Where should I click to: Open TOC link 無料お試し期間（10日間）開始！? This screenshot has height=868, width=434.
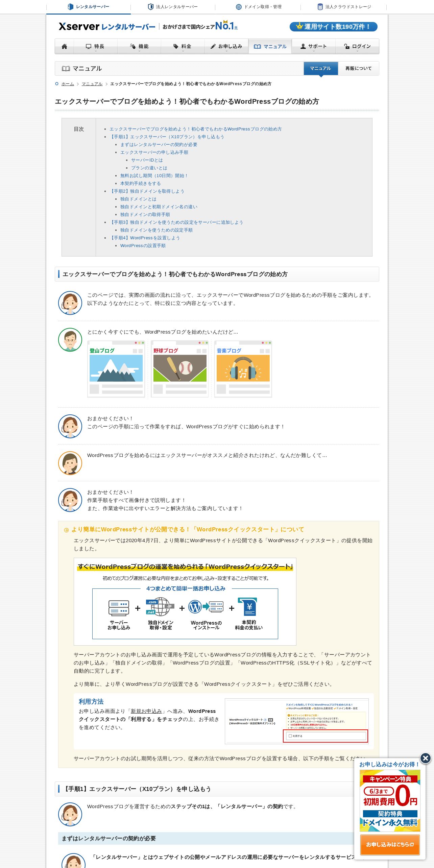154,176
